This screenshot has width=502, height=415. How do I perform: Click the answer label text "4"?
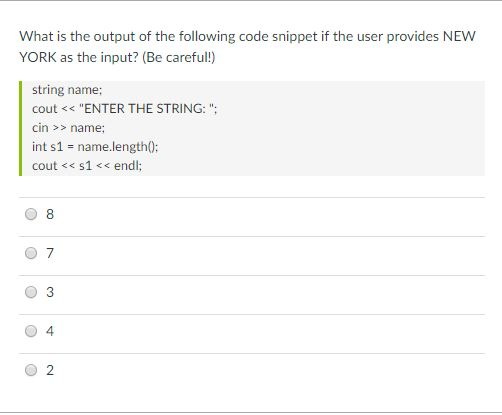(50, 331)
